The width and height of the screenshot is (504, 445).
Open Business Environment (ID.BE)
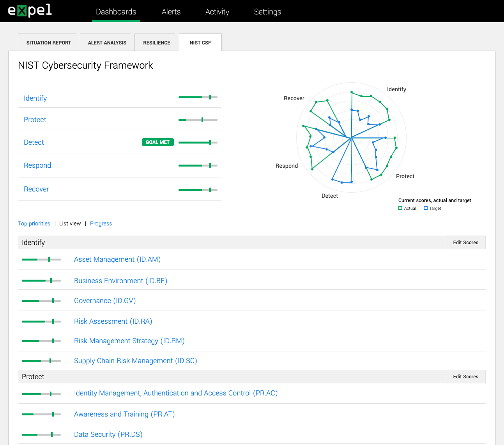[120, 281]
